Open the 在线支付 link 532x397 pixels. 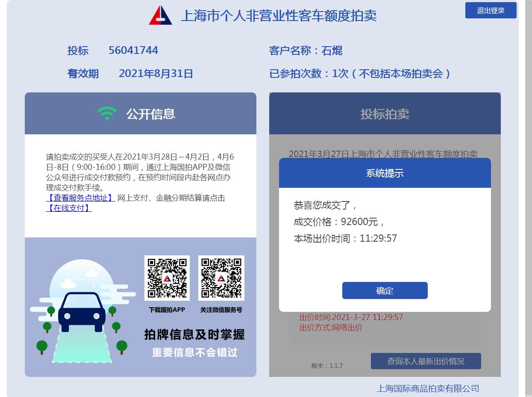click(x=69, y=208)
